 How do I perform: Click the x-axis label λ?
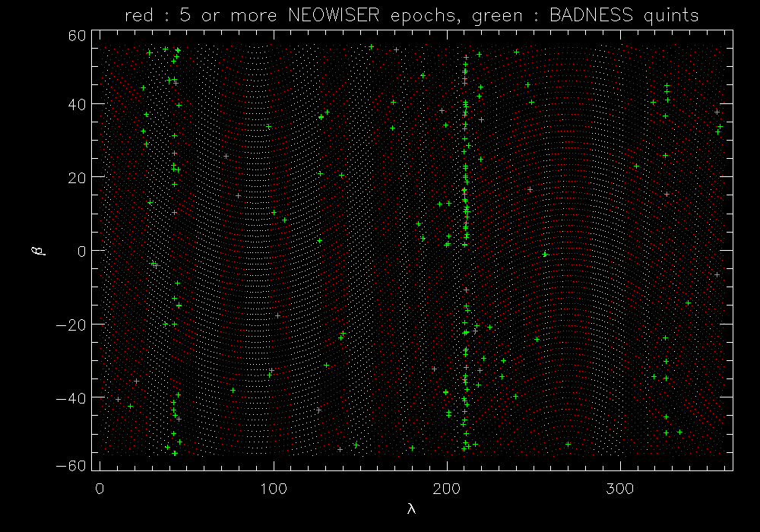(x=411, y=508)
